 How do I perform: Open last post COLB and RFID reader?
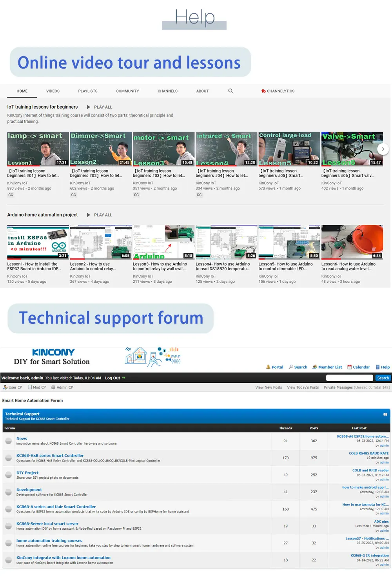tap(370, 471)
